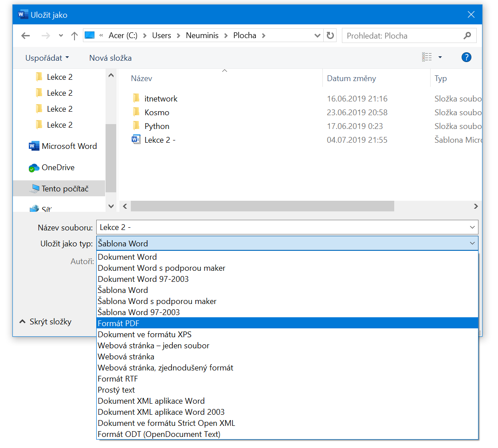Image resolution: width=498 pixels, height=448 pixels.
Task: Select Tento počítač in the sidebar
Action: tap(65, 189)
